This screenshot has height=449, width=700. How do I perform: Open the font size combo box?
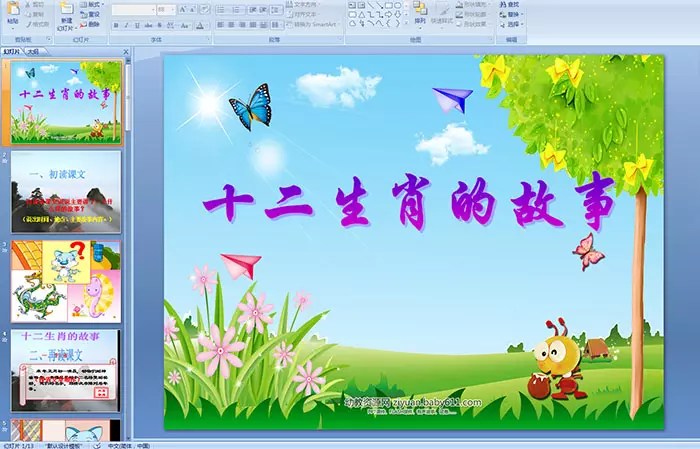(166, 10)
